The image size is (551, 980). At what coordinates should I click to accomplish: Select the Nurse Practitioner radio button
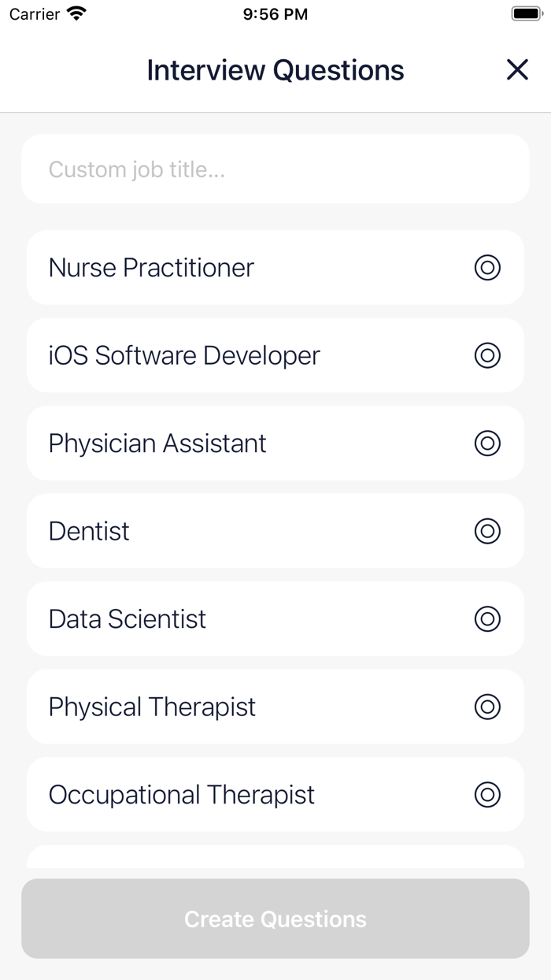[x=487, y=268]
